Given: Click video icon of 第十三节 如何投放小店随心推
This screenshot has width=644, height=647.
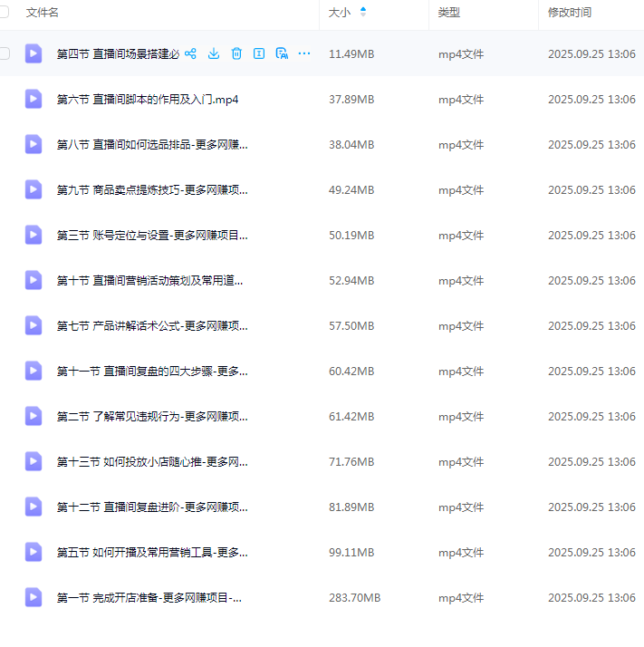Looking at the screenshot, I should tap(34, 462).
